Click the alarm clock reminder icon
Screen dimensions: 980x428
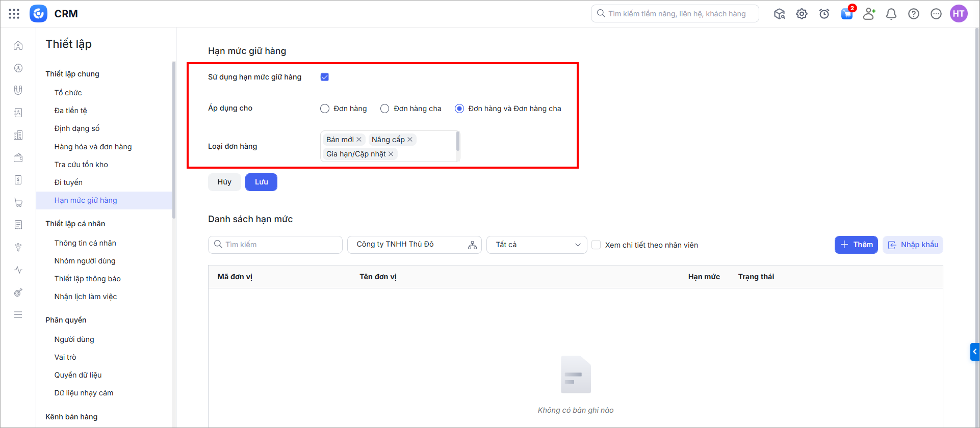(x=824, y=14)
